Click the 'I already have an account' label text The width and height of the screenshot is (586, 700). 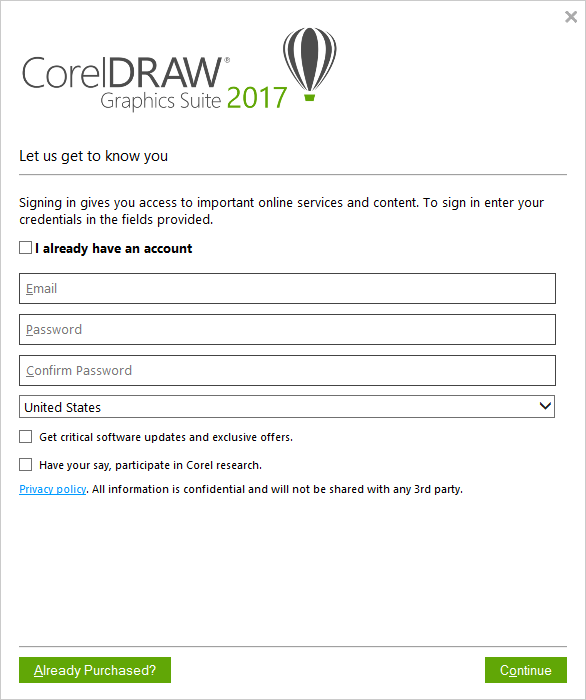114,248
